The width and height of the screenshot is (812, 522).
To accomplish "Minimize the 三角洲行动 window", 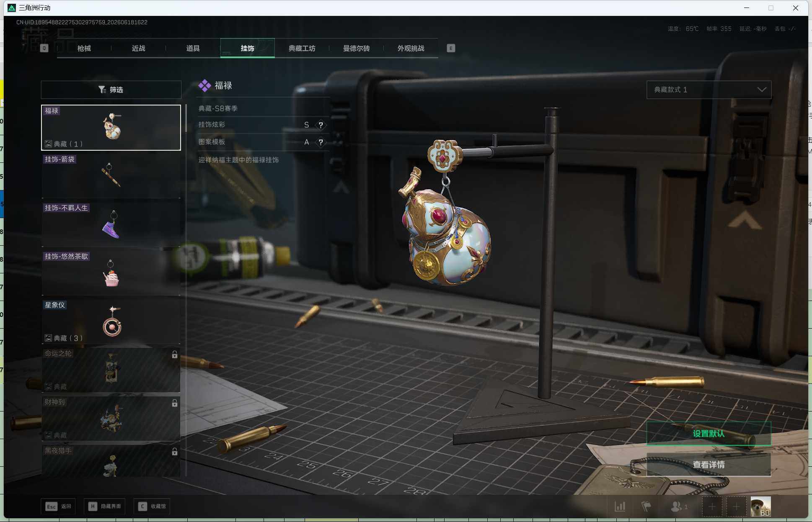I will (x=747, y=8).
